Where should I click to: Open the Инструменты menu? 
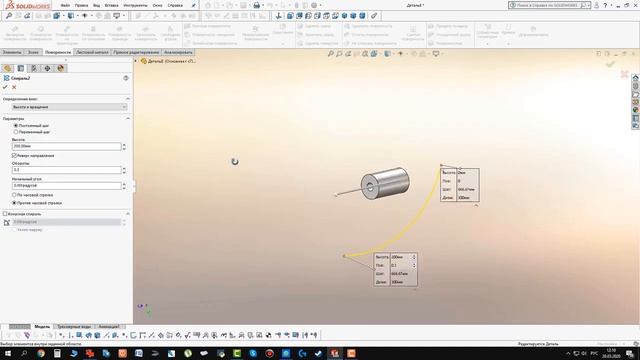(x=135, y=6)
